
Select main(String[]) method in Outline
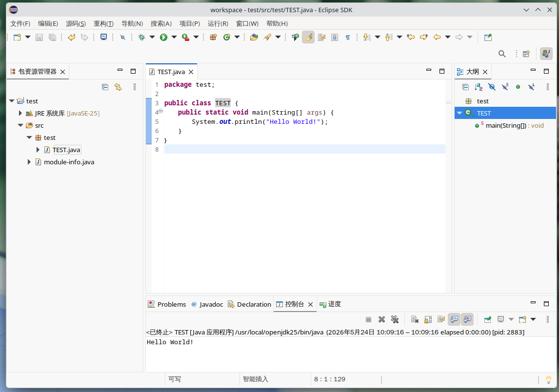[509, 125]
